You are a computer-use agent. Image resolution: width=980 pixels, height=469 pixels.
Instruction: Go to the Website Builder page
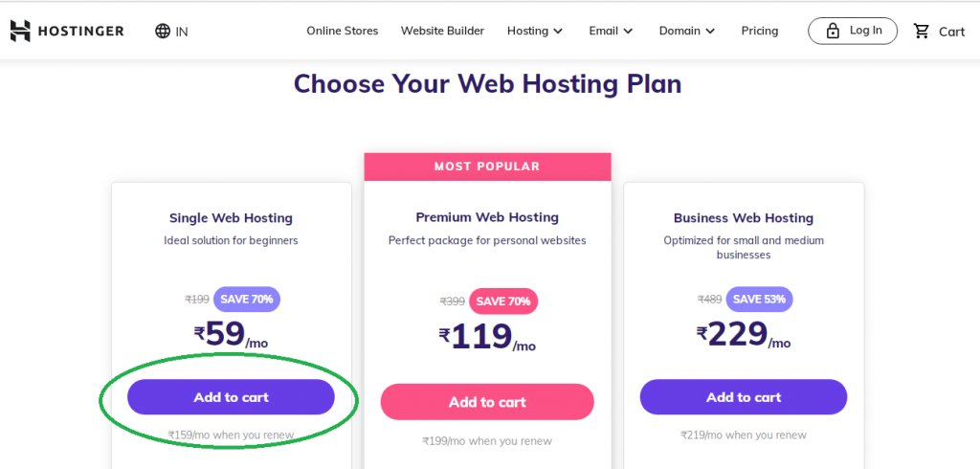442,31
